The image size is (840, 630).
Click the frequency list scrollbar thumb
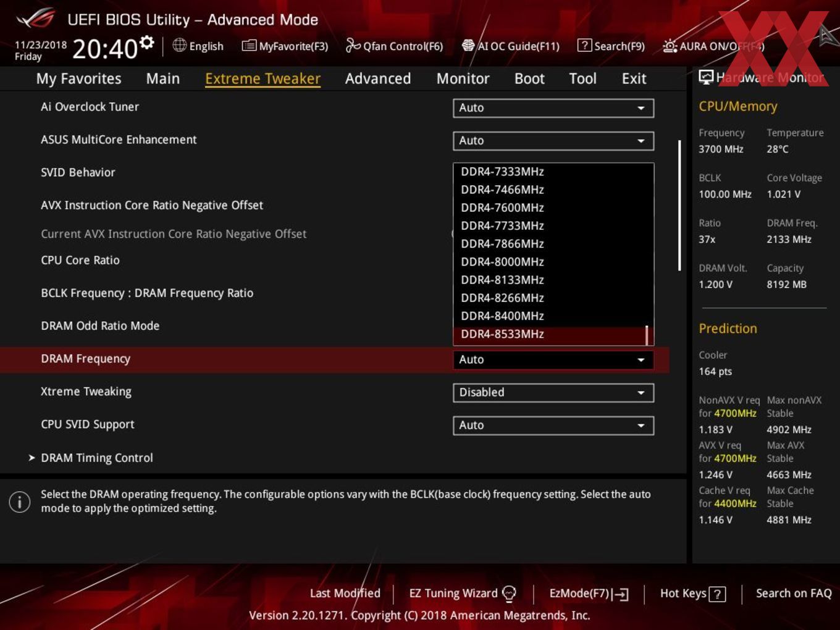[647, 335]
